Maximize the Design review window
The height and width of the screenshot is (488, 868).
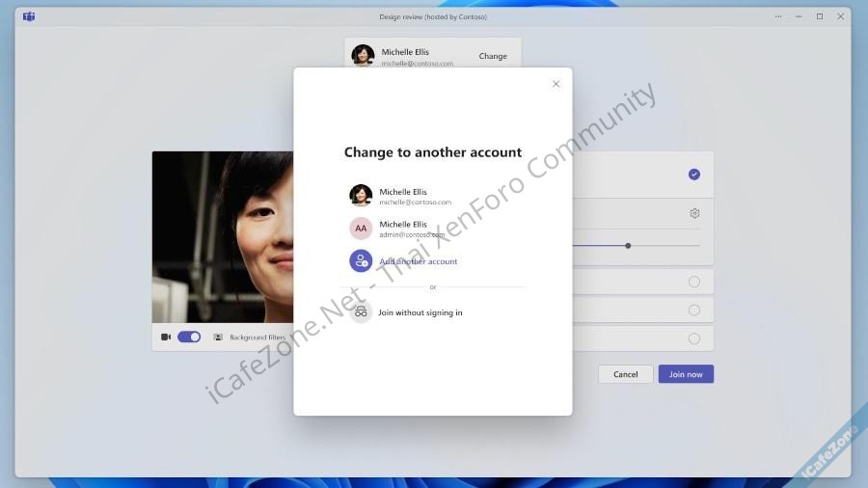pyautogui.click(x=820, y=16)
